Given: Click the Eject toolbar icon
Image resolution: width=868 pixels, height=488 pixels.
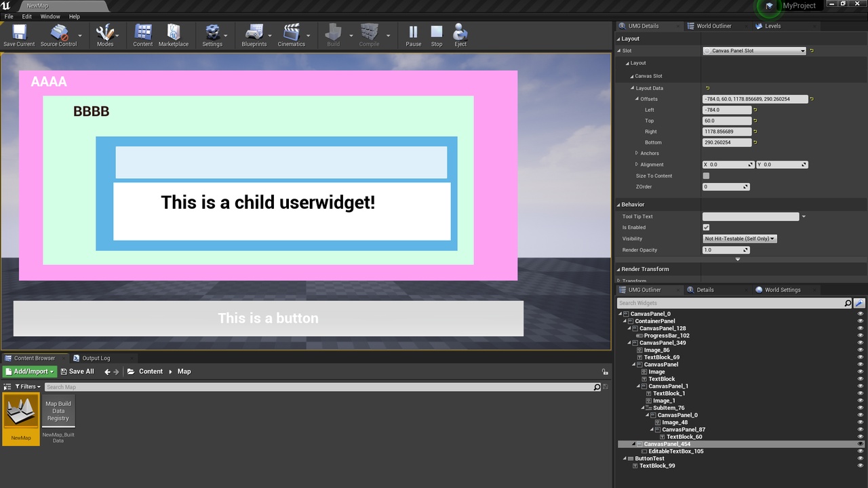Looking at the screenshot, I should (x=460, y=35).
